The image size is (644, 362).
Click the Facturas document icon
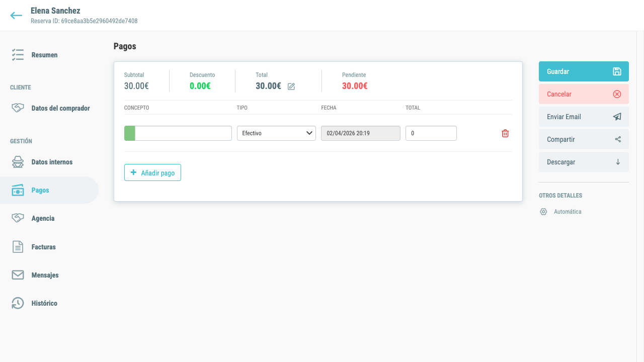18,247
